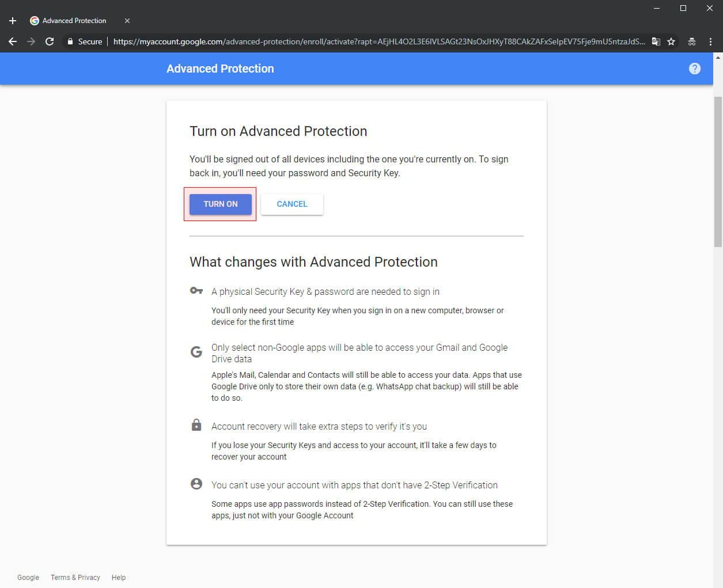Open the Terms & Privacy link
The height and width of the screenshot is (588, 723).
(75, 577)
